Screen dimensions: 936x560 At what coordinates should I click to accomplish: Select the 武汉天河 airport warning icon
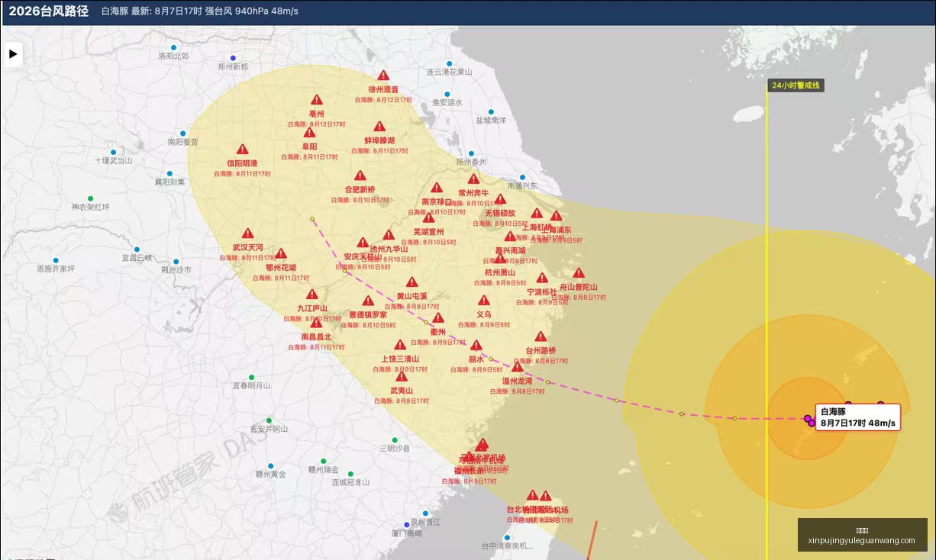click(248, 233)
